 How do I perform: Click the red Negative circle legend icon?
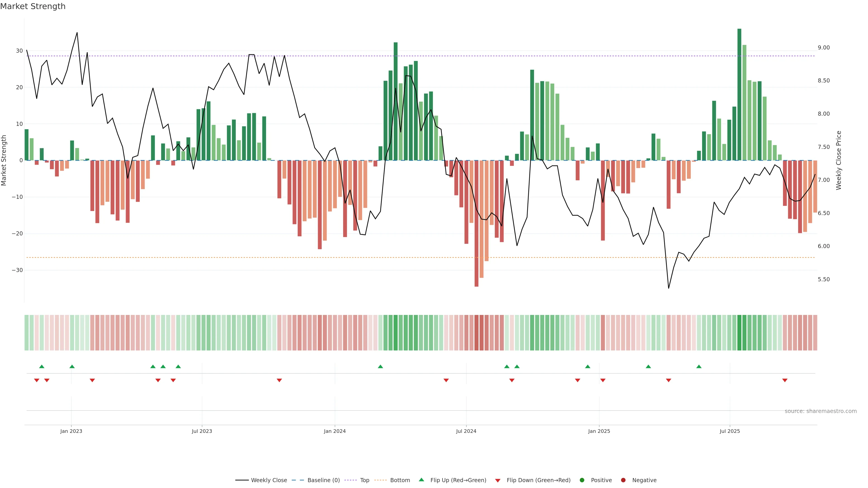click(x=623, y=480)
